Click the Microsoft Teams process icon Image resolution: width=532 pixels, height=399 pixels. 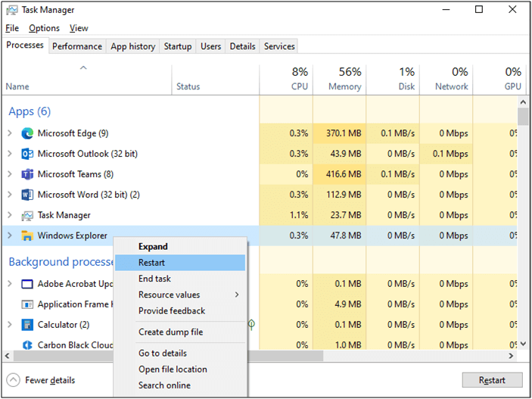[x=27, y=174]
